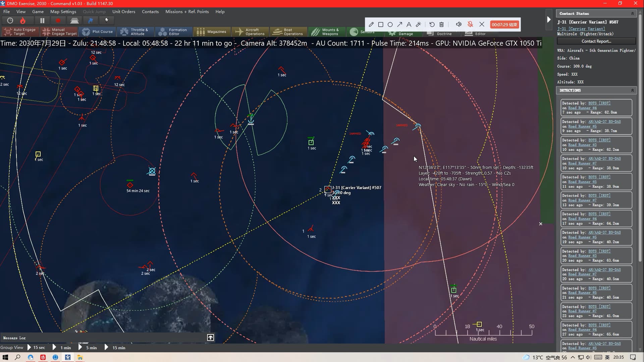Screen dimensions: 644x362
Task: Open AN/AAQ-37 EO-DAS link, 9 sec ago detection
Action: [x=604, y=122]
